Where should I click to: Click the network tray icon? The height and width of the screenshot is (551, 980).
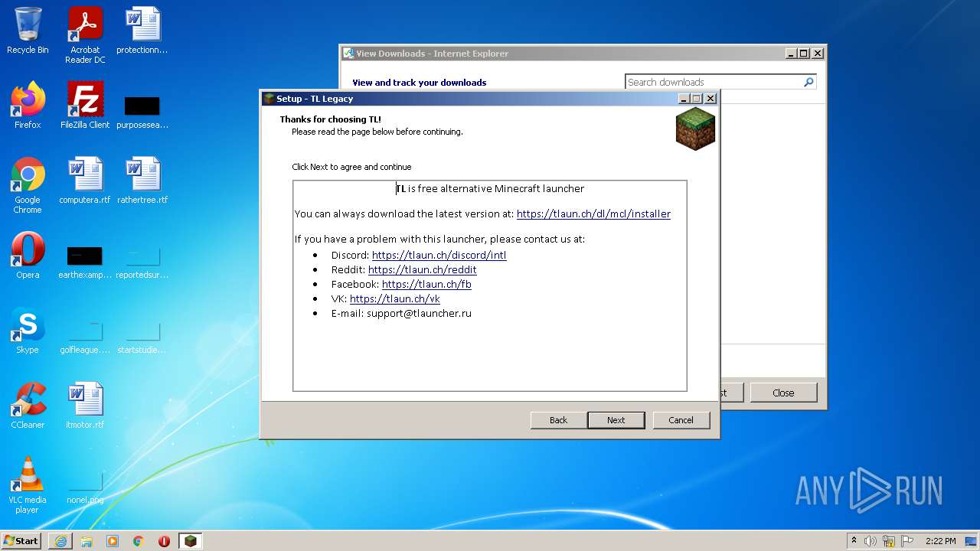(x=888, y=541)
